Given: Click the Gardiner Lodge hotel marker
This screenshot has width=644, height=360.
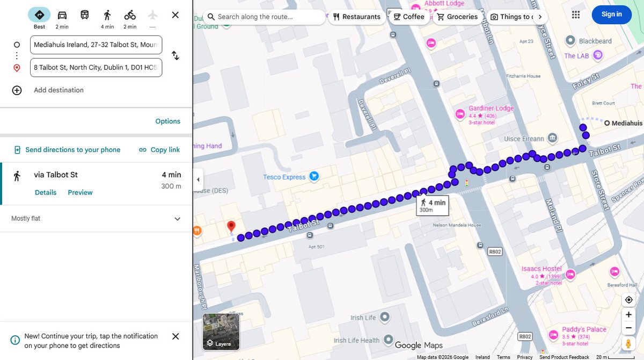Looking at the screenshot, I should [460, 114].
